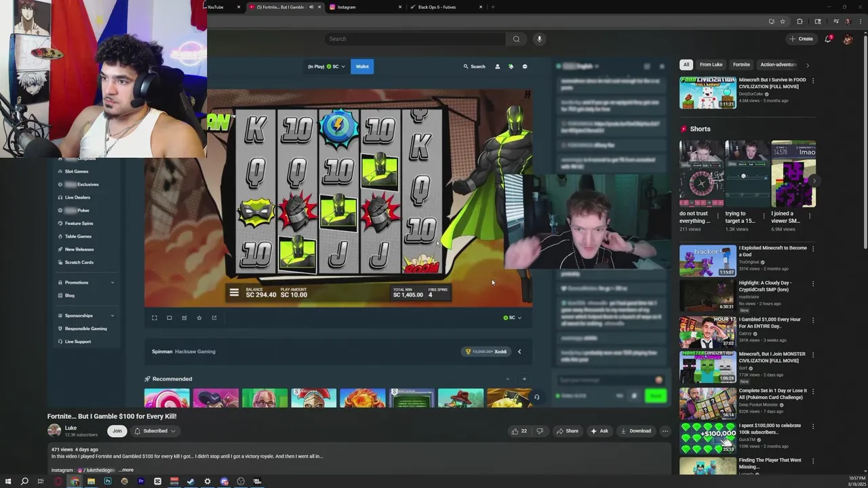The height and width of the screenshot is (488, 868).
Task: Open Chrome extensions puzzle icon
Action: point(800,22)
